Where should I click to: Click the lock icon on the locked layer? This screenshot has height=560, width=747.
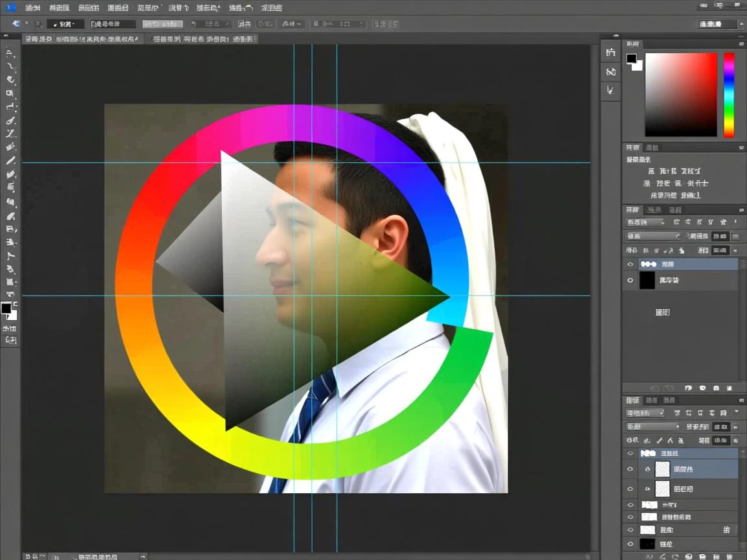pyautogui.click(x=727, y=530)
